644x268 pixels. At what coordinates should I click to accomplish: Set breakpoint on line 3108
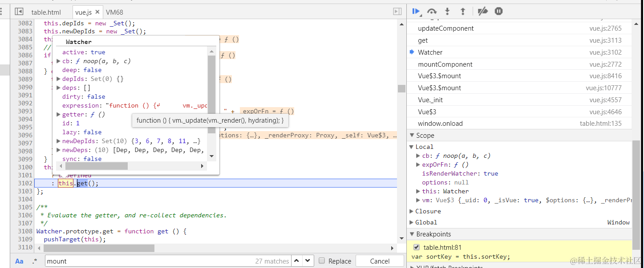coord(24,232)
